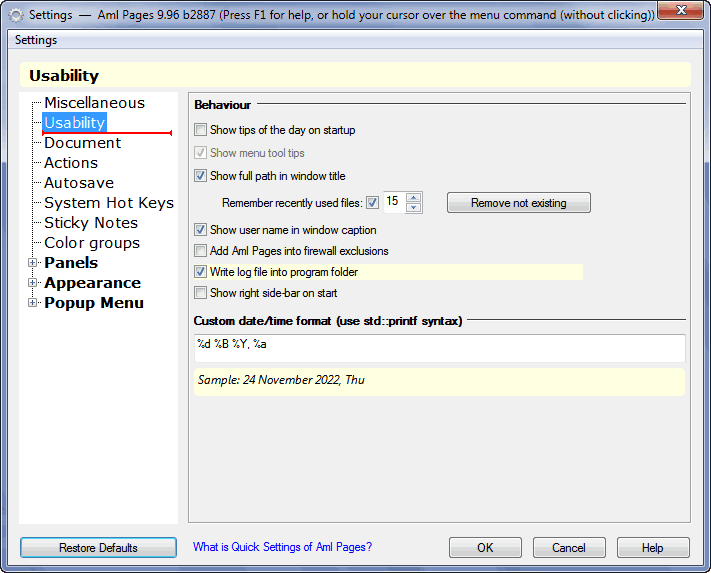Expand the Appearance tree node
Viewport: 711px width, 573px height.
[x=32, y=282]
